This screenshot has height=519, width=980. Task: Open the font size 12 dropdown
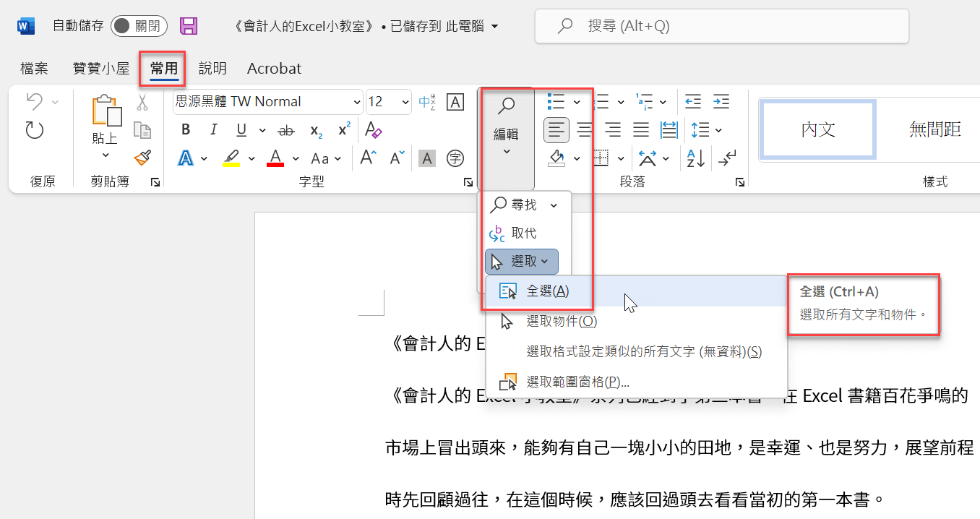[405, 102]
